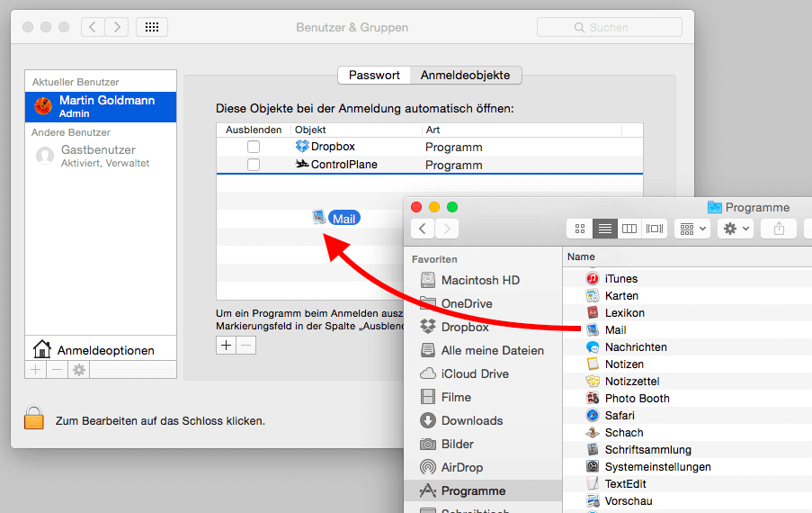
Task: Switch Finder to Cover Flow view
Action: (x=654, y=229)
